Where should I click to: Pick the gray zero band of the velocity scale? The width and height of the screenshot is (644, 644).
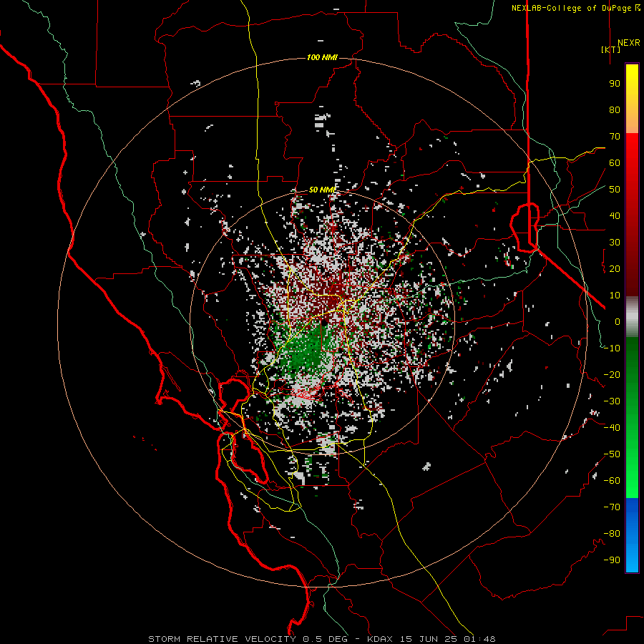(632, 317)
